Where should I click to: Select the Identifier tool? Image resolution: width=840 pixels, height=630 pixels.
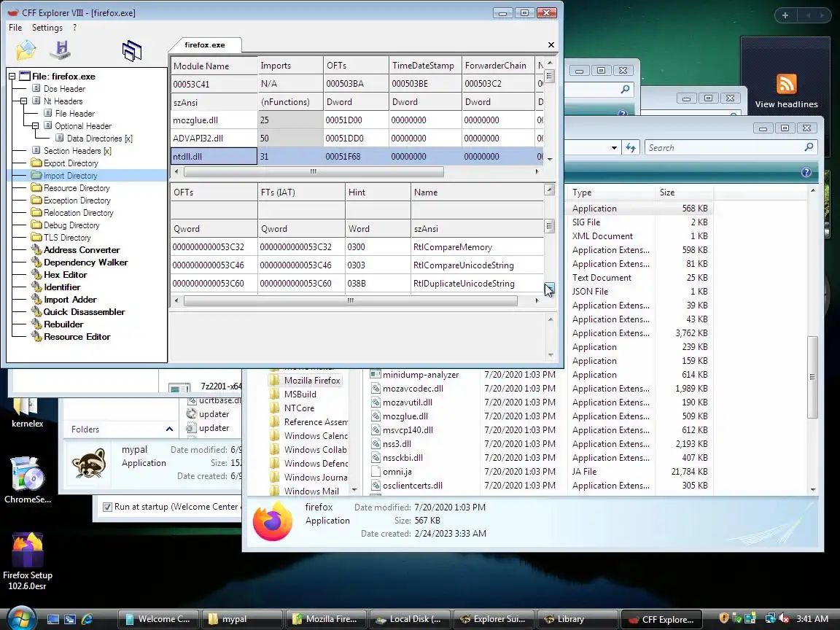[62, 287]
